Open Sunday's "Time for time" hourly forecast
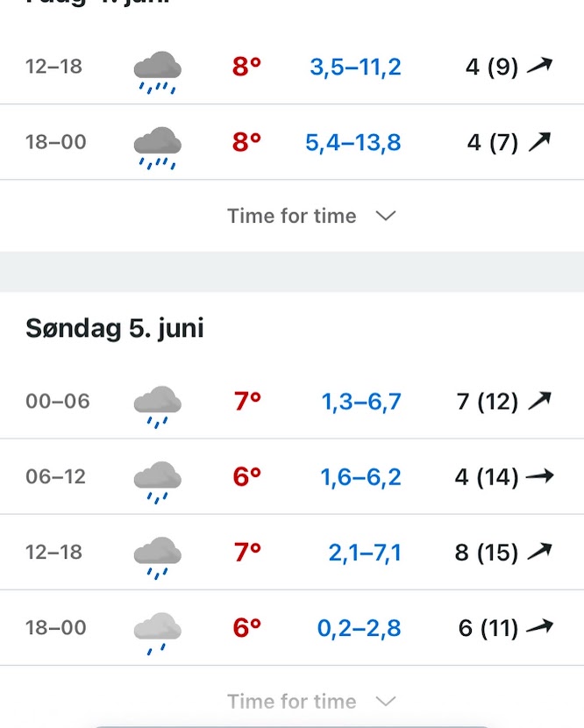This screenshot has height=728, width=584. [292, 701]
